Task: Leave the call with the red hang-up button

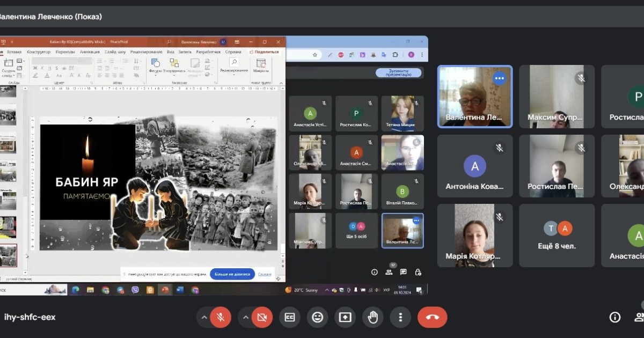Action: [433, 317]
